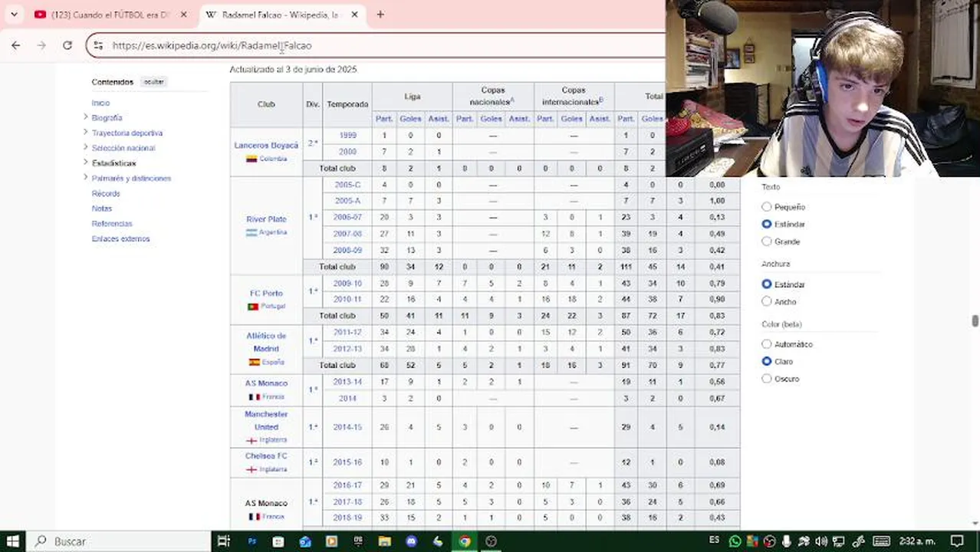Open site information icon in address bar
This screenshot has width=980, height=552.
[x=97, y=45]
